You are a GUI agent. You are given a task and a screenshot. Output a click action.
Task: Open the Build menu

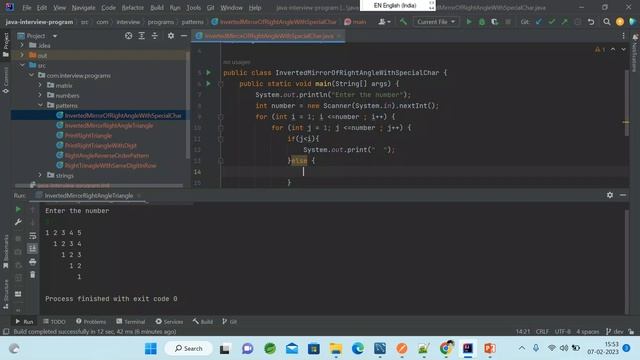point(157,7)
